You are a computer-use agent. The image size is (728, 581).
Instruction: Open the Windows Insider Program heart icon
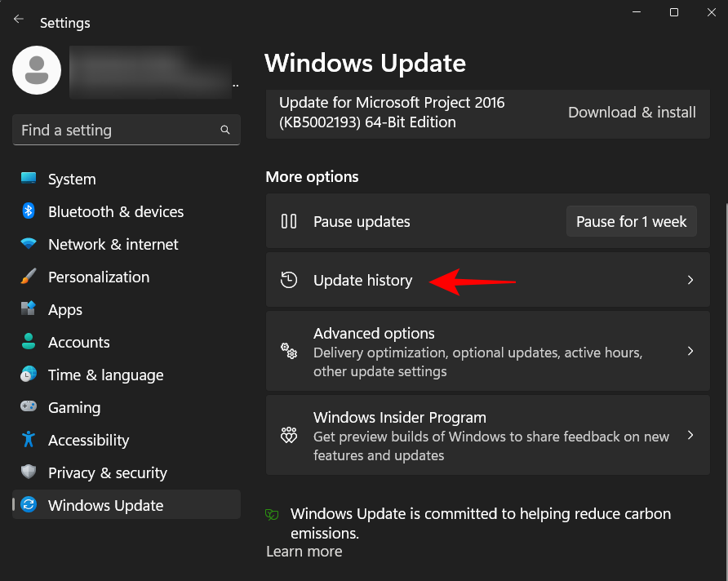pyautogui.click(x=289, y=435)
